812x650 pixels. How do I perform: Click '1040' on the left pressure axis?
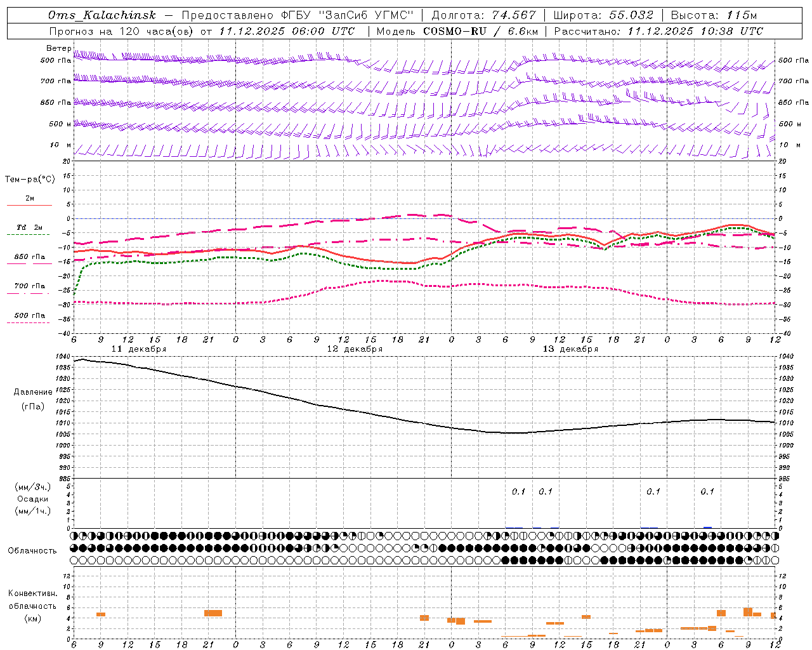[x=62, y=357]
